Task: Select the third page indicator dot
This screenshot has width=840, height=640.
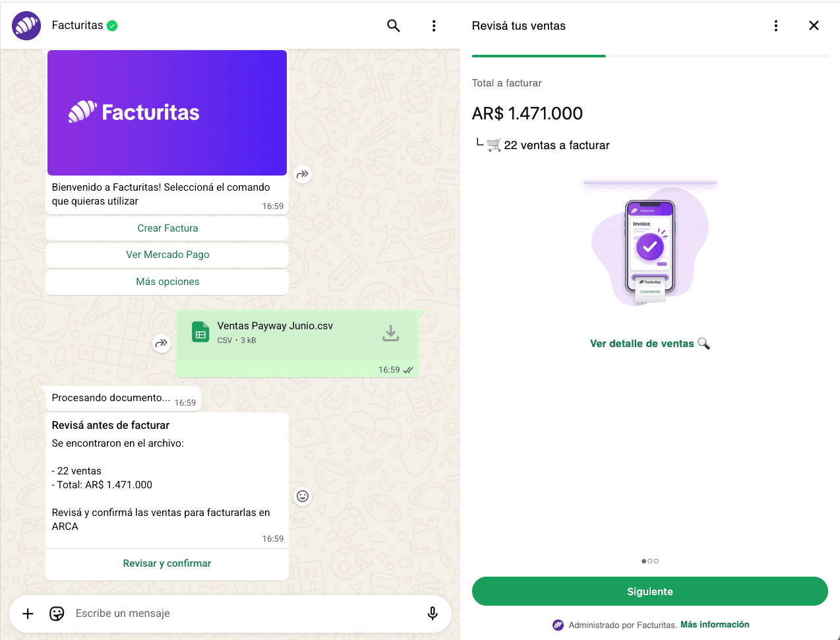Action: pos(656,561)
